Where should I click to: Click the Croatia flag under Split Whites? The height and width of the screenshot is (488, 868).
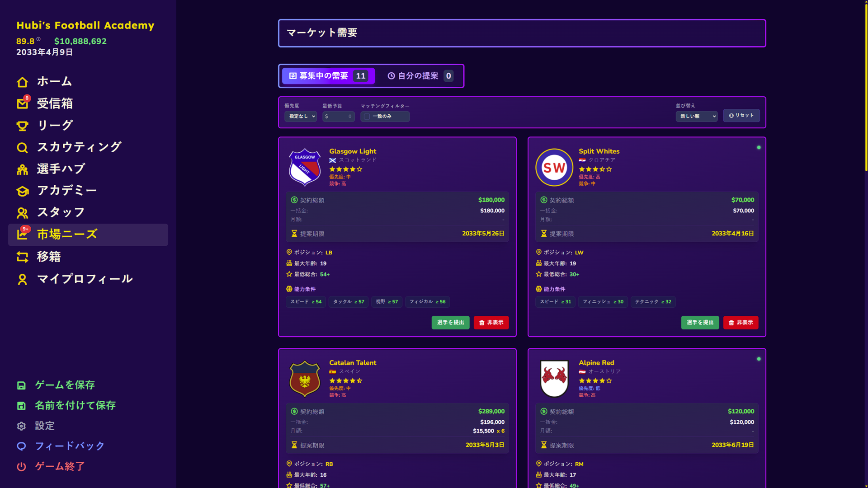pyautogui.click(x=582, y=160)
